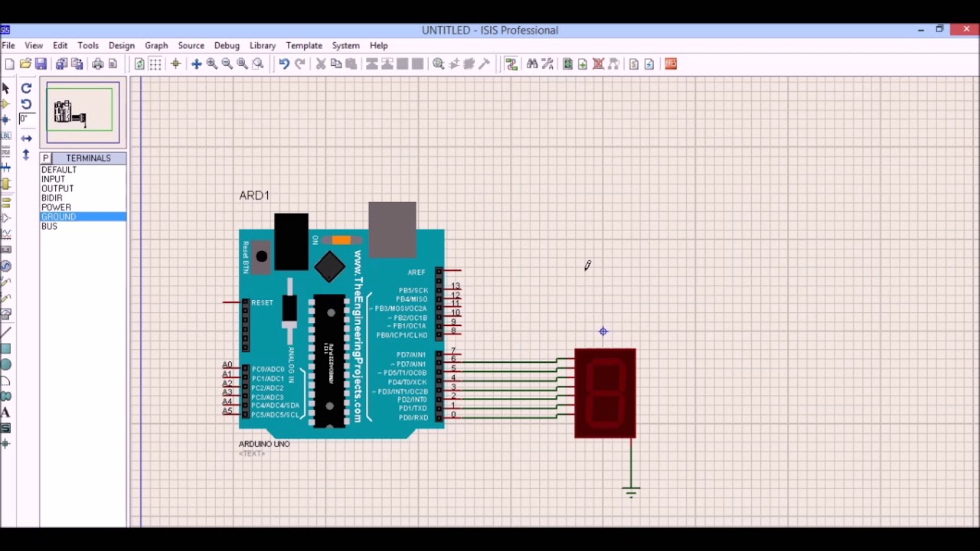Viewport: 980px width, 551px height.
Task: Click the ground terminal symbol on schematic
Action: click(x=631, y=491)
